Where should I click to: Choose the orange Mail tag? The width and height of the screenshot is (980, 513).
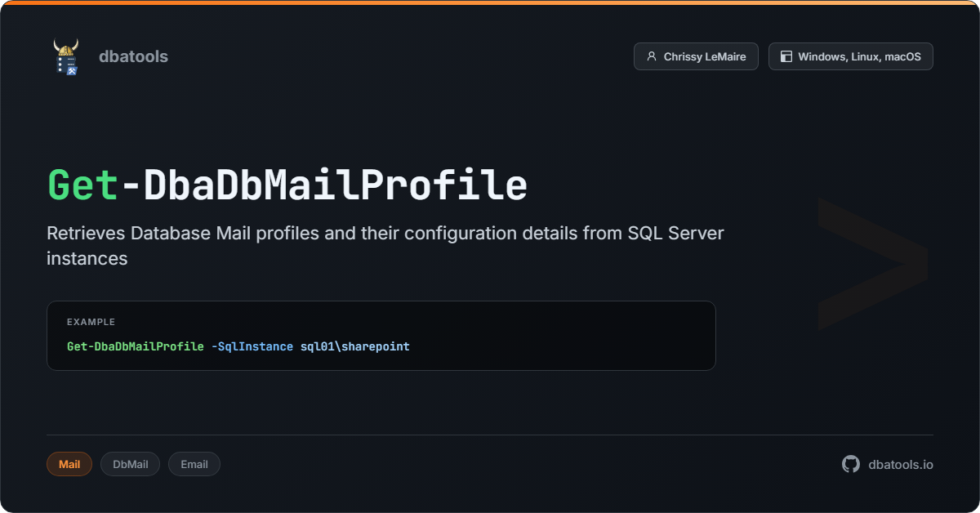[x=69, y=464]
